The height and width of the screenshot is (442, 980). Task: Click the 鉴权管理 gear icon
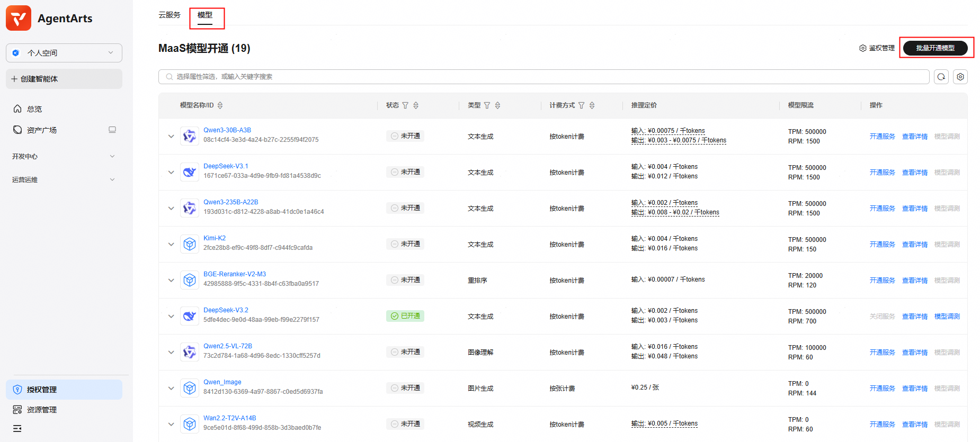pyautogui.click(x=863, y=48)
